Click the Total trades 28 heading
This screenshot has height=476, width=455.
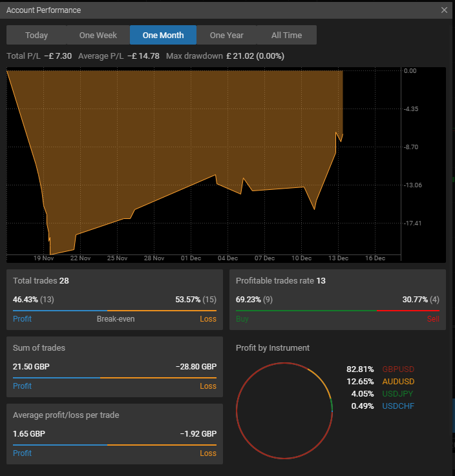pos(41,281)
